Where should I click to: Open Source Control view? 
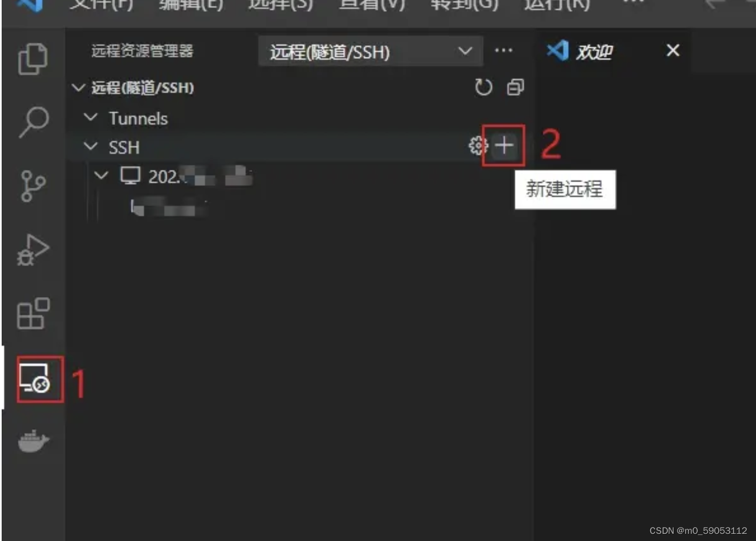[x=33, y=186]
